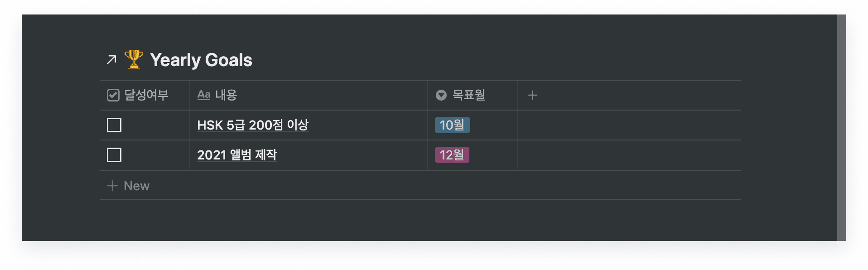Click the checkbox property icon beside 달성여부
Image resolution: width=868 pixels, height=270 pixels.
(113, 95)
